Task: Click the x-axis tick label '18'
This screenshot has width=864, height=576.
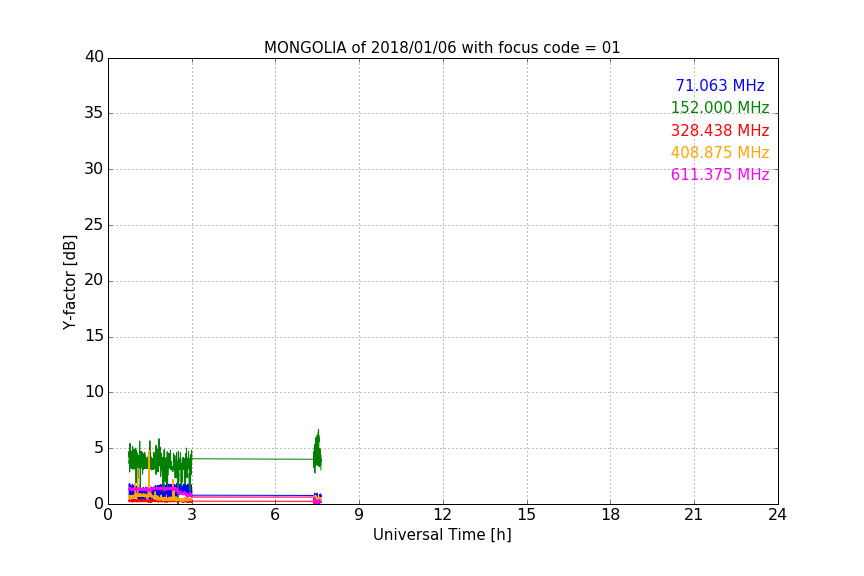Action: (x=611, y=515)
